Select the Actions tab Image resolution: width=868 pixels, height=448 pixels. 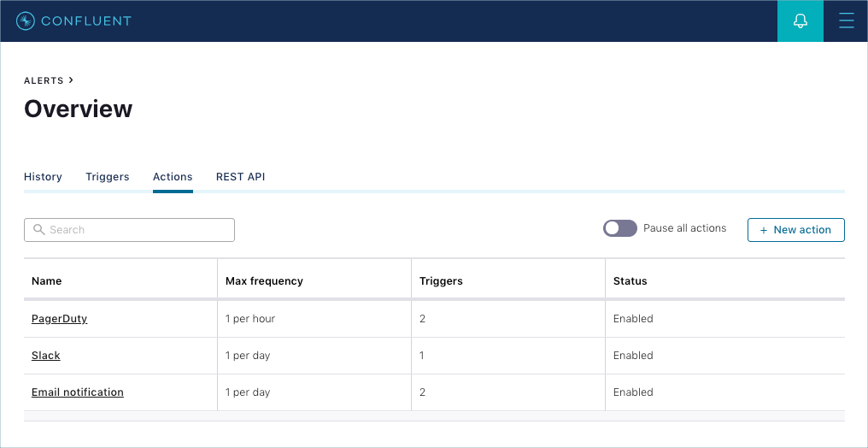[173, 177]
